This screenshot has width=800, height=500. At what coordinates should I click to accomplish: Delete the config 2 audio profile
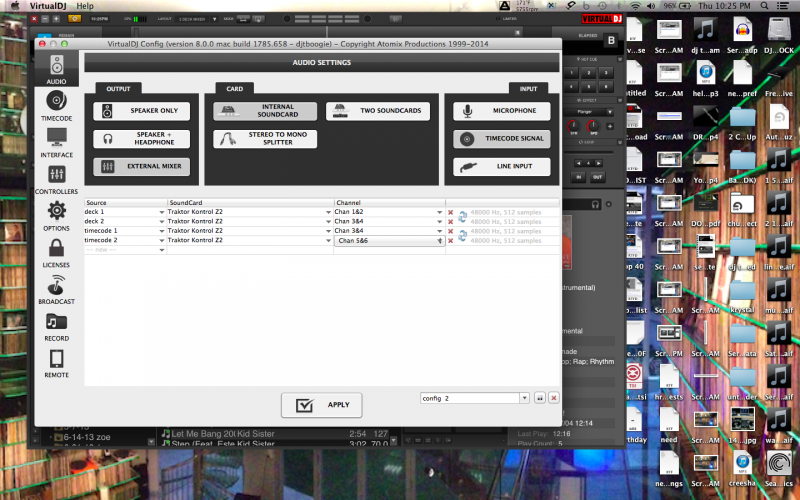[x=554, y=398]
